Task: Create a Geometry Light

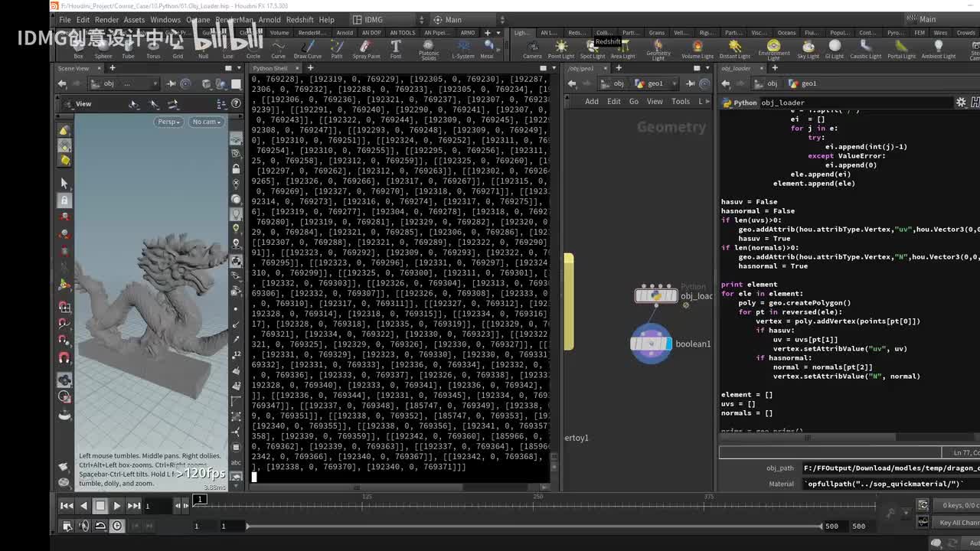Action: [658, 50]
